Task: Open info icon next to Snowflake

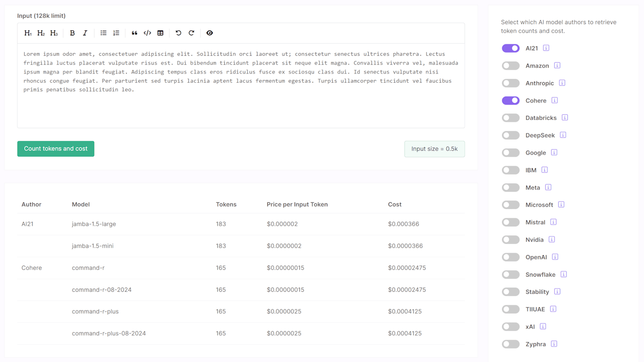Action: [x=563, y=275]
